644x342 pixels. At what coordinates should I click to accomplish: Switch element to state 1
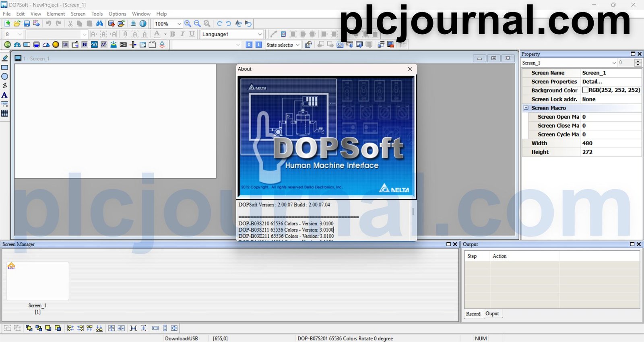pos(259,45)
